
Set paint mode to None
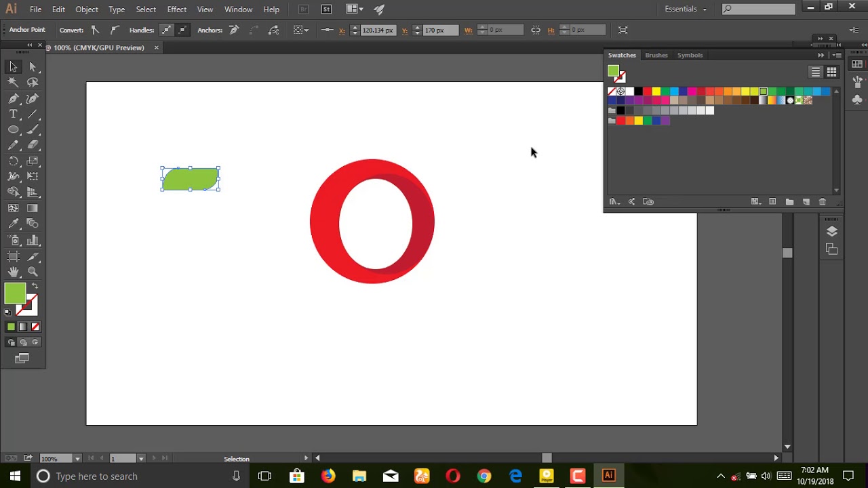coord(35,327)
